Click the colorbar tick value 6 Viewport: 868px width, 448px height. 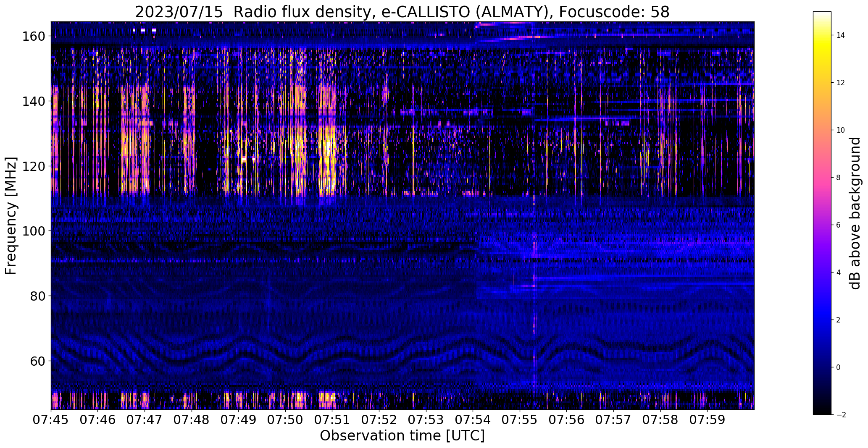click(x=839, y=225)
